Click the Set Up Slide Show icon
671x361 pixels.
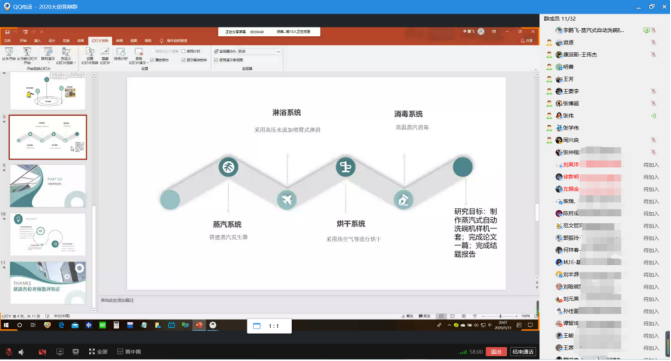[90, 56]
